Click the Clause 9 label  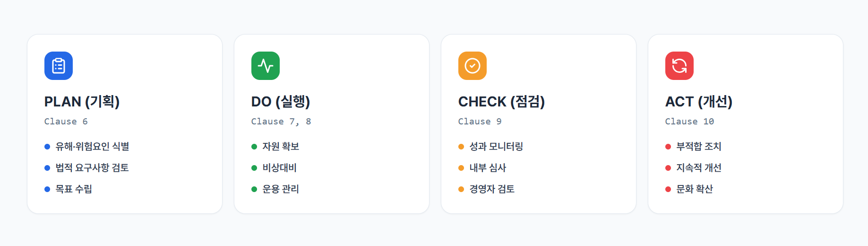[x=480, y=122]
